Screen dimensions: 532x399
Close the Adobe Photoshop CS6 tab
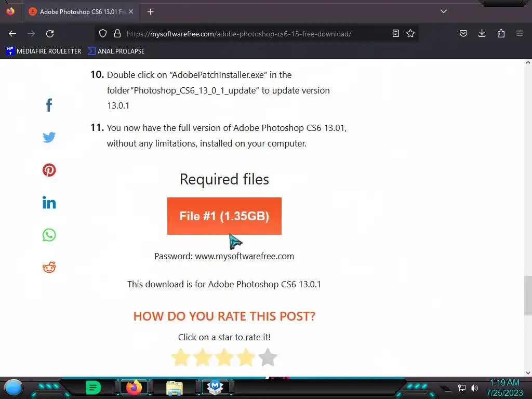tap(131, 11)
